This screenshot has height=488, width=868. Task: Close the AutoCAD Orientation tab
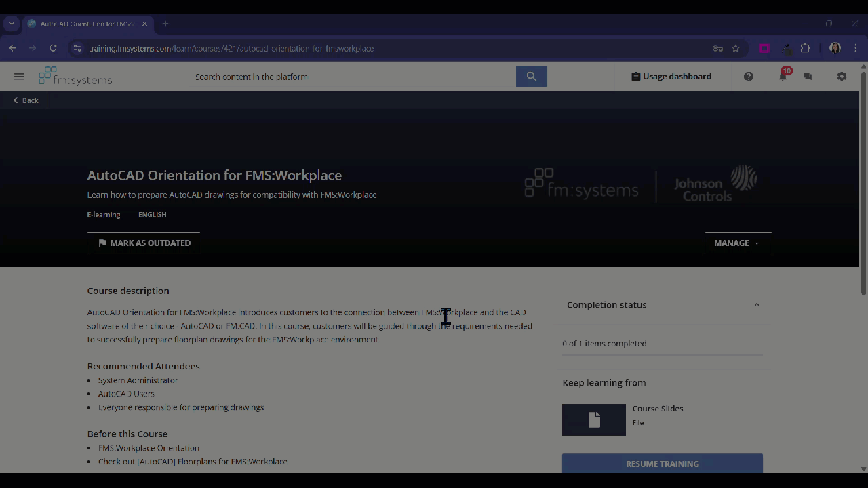[144, 24]
